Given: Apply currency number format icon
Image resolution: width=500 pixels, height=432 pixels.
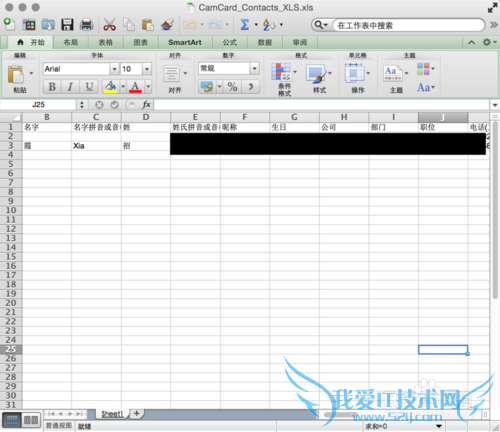Looking at the screenshot, I should [207, 87].
